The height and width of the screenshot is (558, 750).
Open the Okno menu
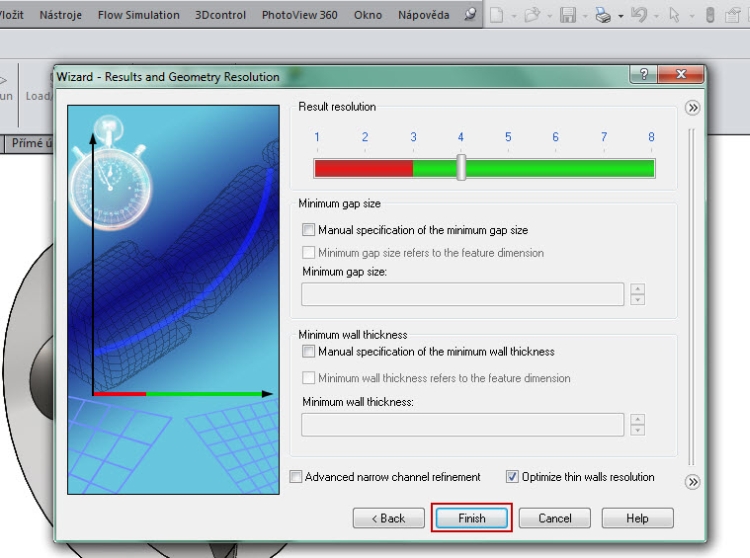tap(368, 15)
